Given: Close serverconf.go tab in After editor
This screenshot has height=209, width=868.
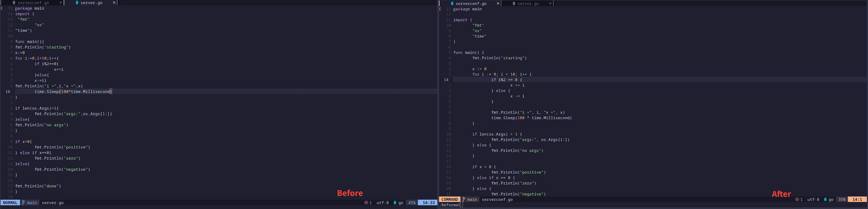Looking at the screenshot, I should pyautogui.click(x=498, y=3).
